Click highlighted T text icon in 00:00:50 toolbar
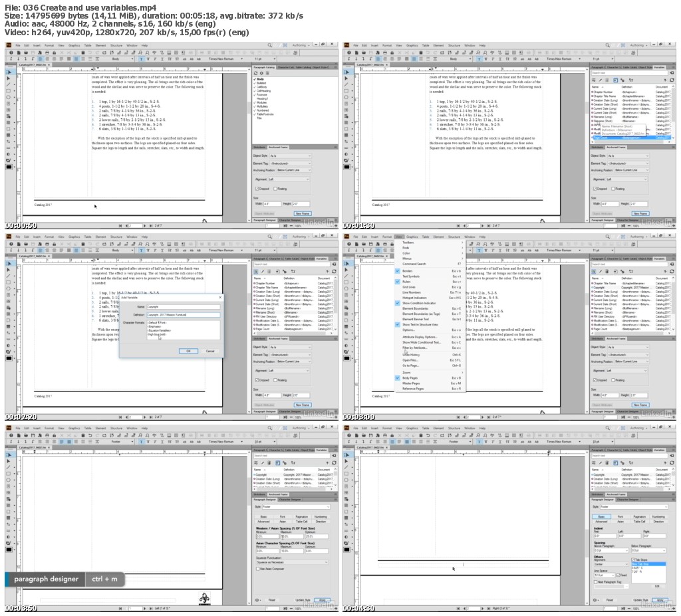This screenshot has width=681, height=616. (x=141, y=59)
